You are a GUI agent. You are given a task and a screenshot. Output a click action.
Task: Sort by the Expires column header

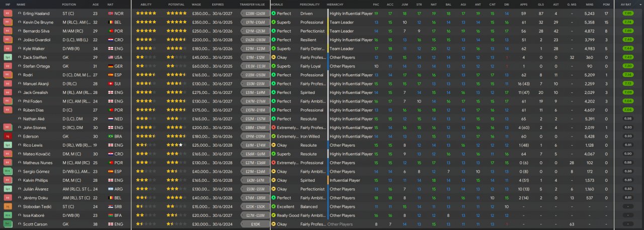tap(218, 4)
